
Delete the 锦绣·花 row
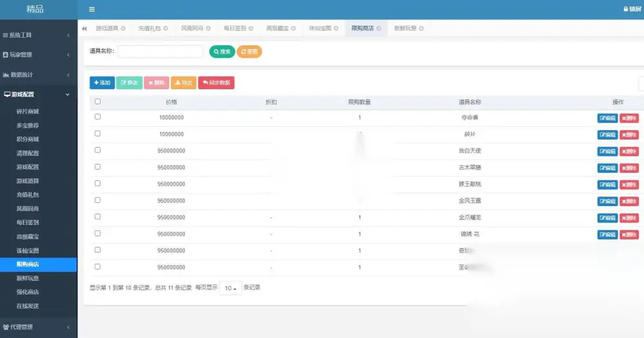[x=629, y=234]
